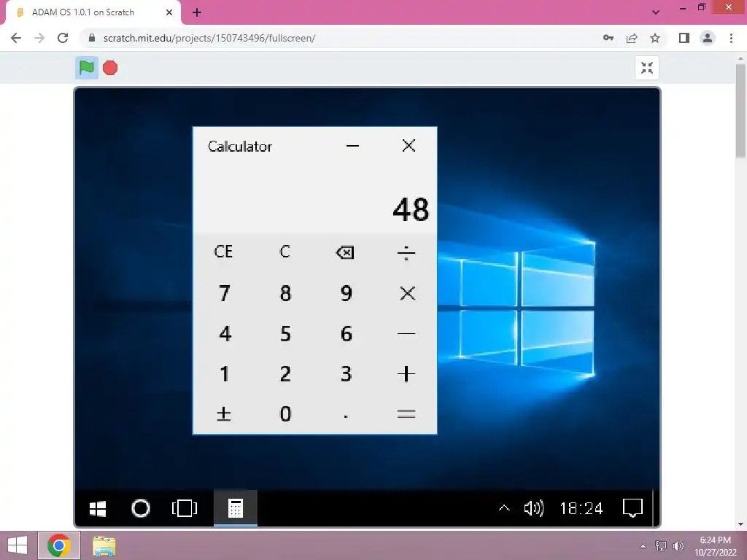Image resolution: width=747 pixels, height=560 pixels.
Task: Click digit 3 on Calculator
Action: (x=347, y=374)
